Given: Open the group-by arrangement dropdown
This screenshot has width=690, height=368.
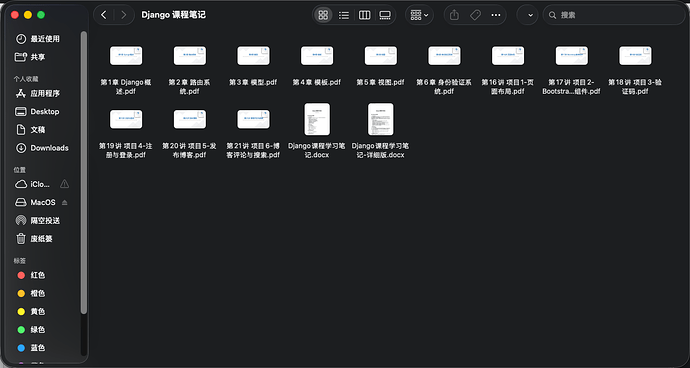Looking at the screenshot, I should pyautogui.click(x=419, y=15).
